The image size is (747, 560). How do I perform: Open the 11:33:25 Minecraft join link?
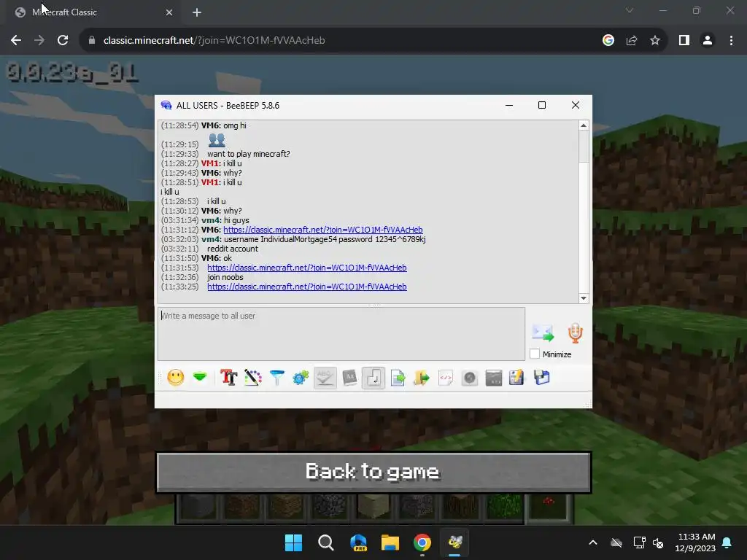(307, 287)
